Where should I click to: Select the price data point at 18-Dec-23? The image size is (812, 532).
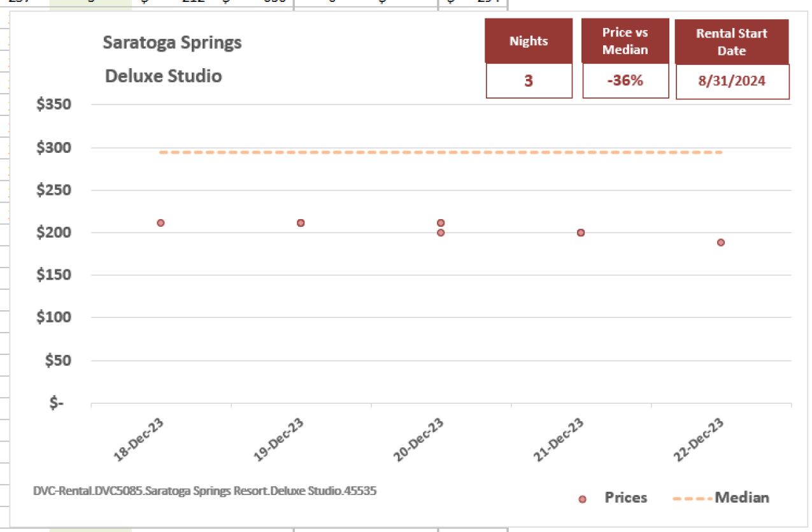160,223
